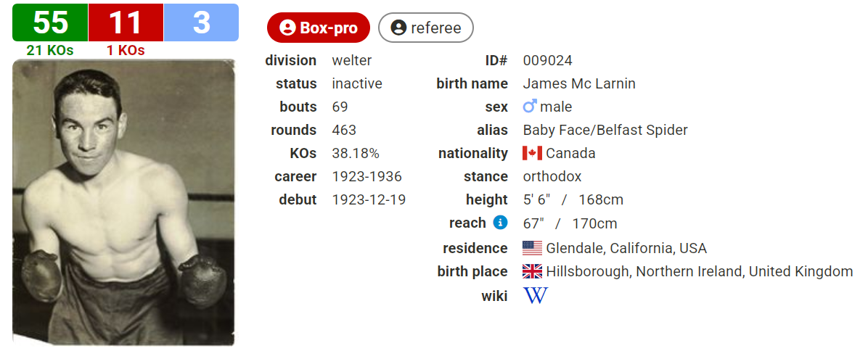Click the 1 KOs loss label
The image size is (868, 359).
[126, 50]
